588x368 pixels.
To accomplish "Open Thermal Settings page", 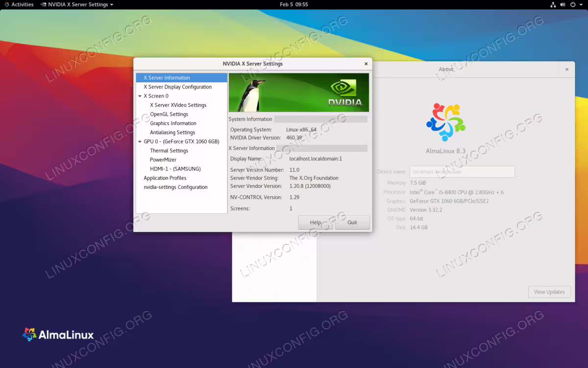I will pyautogui.click(x=169, y=151).
